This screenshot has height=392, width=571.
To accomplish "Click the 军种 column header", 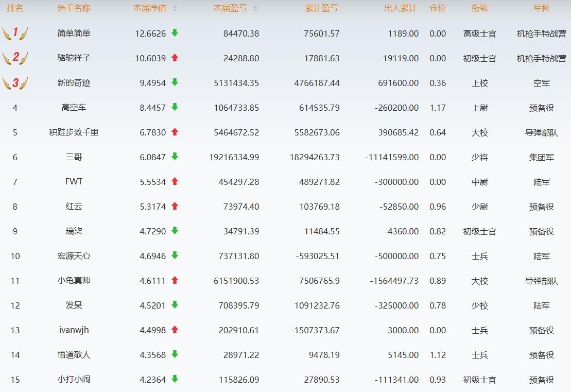I will (x=541, y=9).
